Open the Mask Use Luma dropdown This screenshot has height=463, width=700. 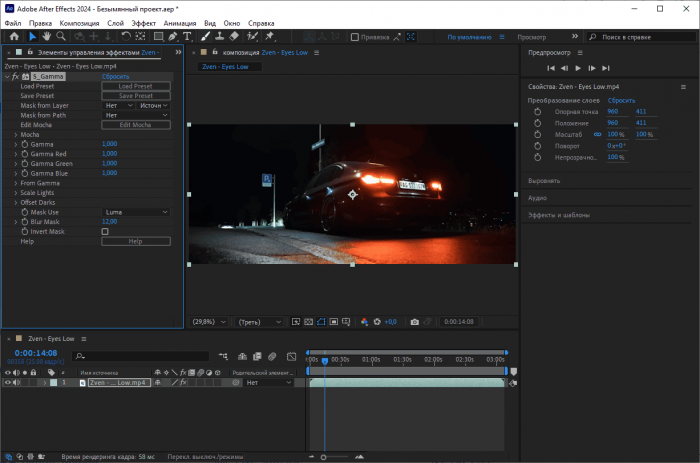pyautogui.click(x=136, y=212)
